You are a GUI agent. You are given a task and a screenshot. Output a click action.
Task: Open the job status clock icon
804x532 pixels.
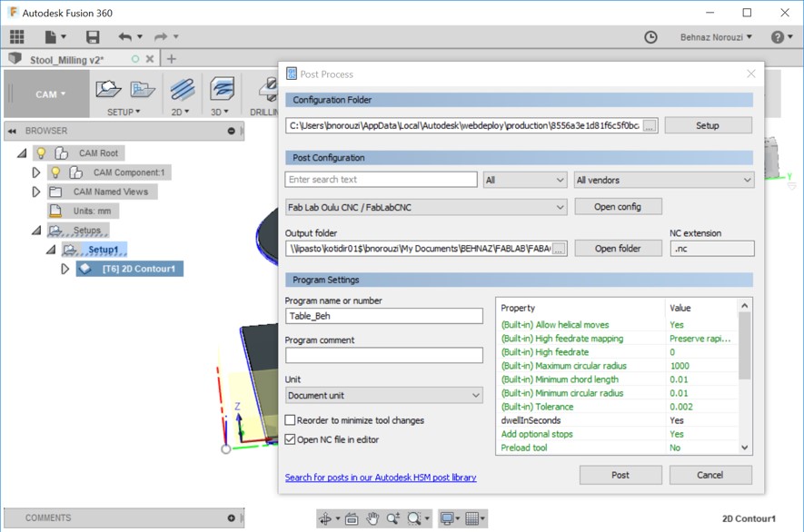pyautogui.click(x=650, y=37)
